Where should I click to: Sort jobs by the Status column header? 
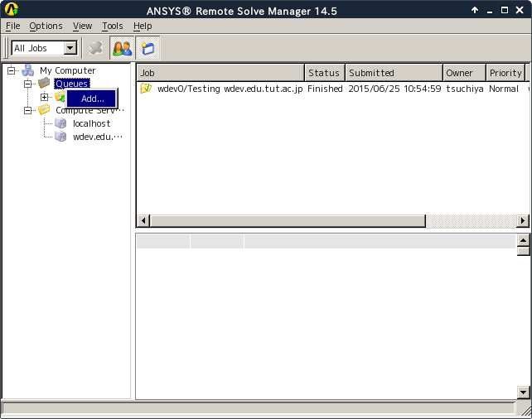pyautogui.click(x=324, y=73)
